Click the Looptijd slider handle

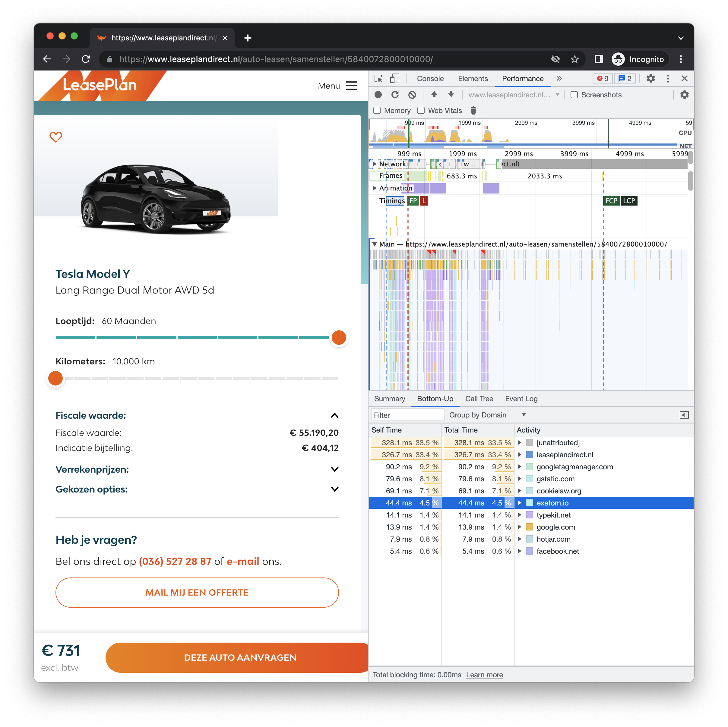[x=339, y=338]
